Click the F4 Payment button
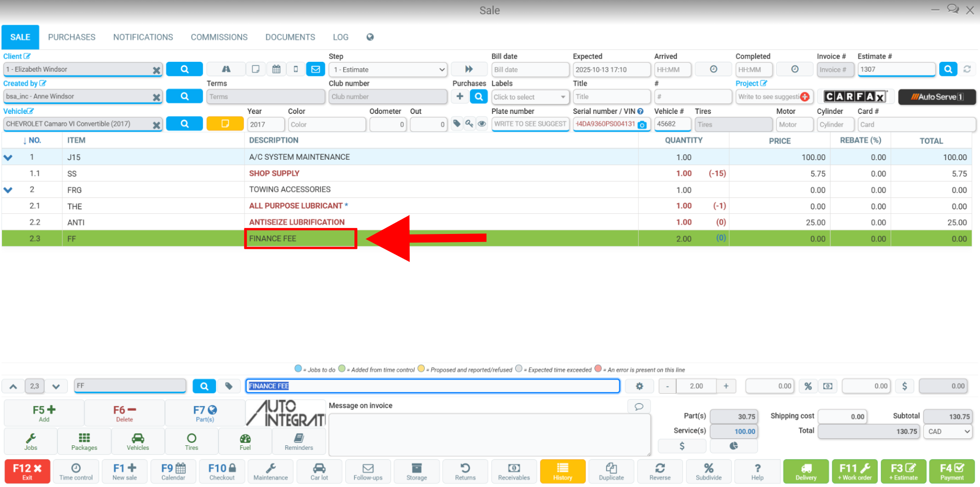Viewport: 980px width, 487px height. click(952, 471)
